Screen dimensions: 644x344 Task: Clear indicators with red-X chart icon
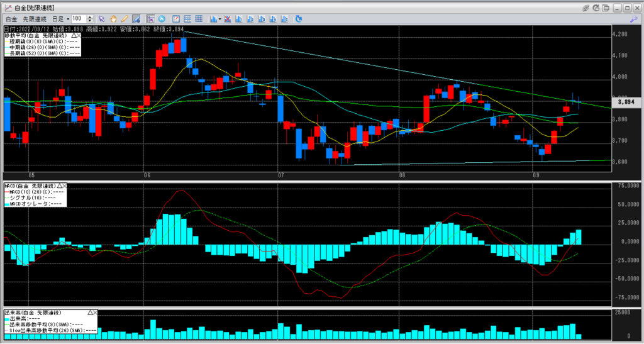point(227,19)
